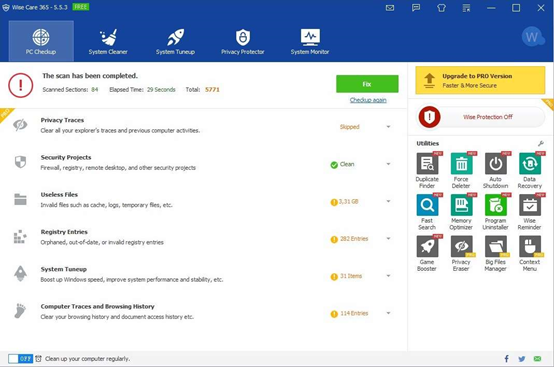
Task: Select the Registry Entries heading
Action: tap(64, 232)
